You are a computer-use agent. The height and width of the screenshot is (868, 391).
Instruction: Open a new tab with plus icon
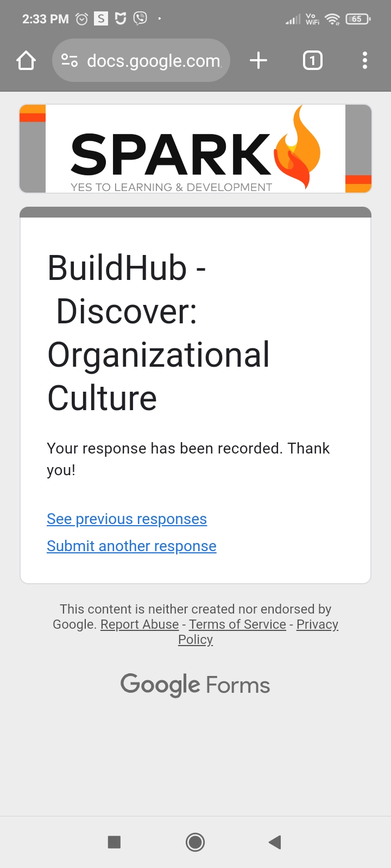click(258, 61)
